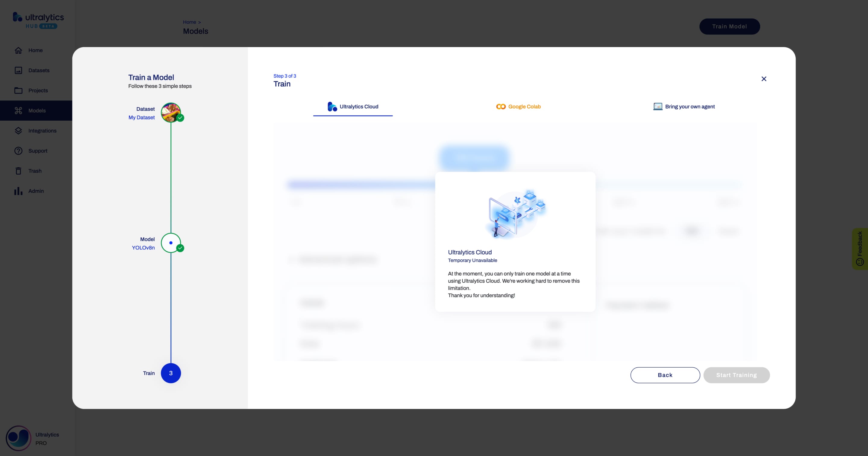Click the Integrations sidebar icon
This screenshot has height=456, width=868.
pos(18,131)
